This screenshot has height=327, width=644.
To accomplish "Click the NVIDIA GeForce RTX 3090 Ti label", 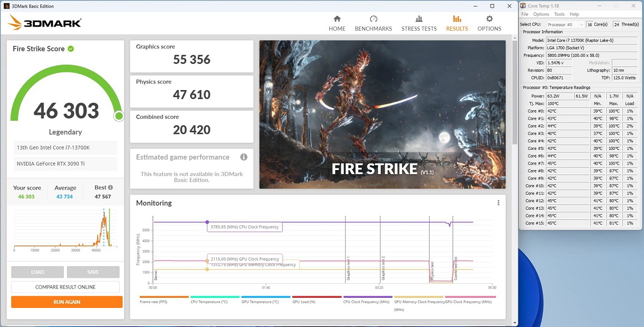I will pyautogui.click(x=65, y=164).
